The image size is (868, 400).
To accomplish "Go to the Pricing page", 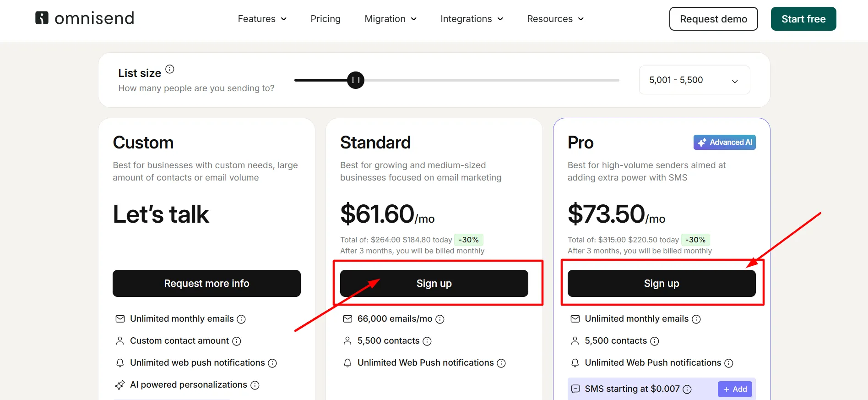I will (x=325, y=19).
